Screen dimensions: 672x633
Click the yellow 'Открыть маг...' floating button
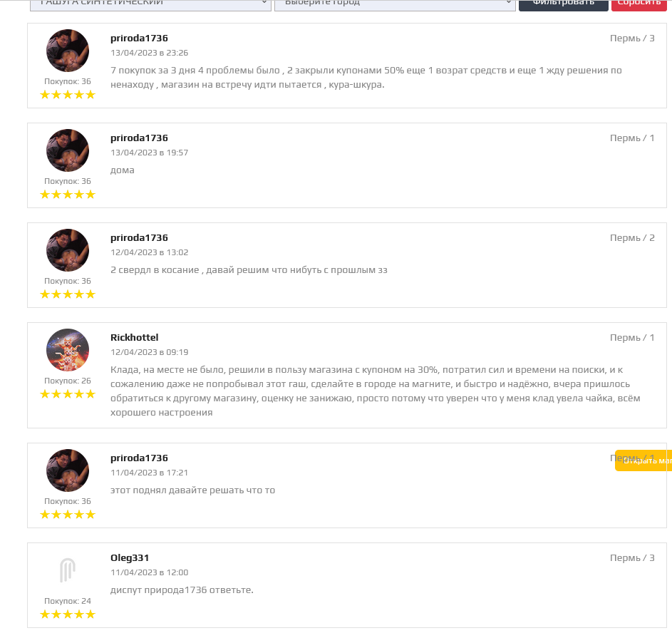[643, 460]
